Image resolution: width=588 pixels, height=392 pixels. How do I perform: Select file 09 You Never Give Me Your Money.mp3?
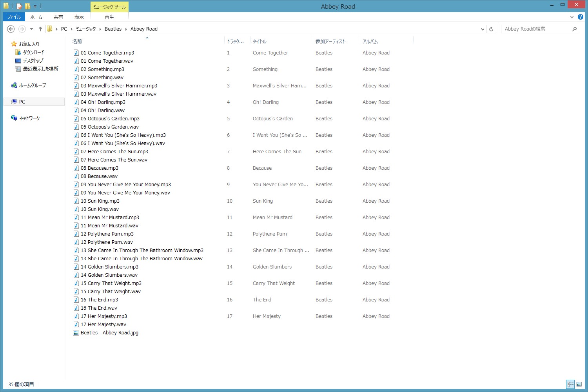[x=126, y=184]
